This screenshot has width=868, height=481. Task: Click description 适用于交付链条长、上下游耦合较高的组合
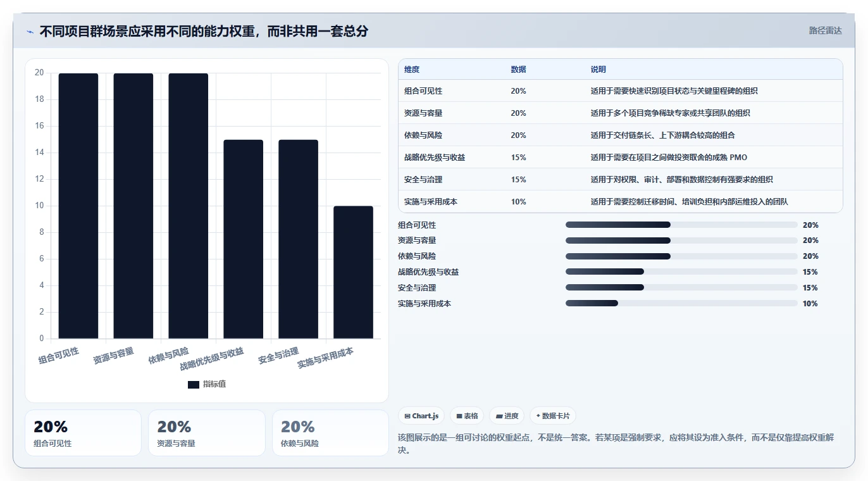click(662, 135)
